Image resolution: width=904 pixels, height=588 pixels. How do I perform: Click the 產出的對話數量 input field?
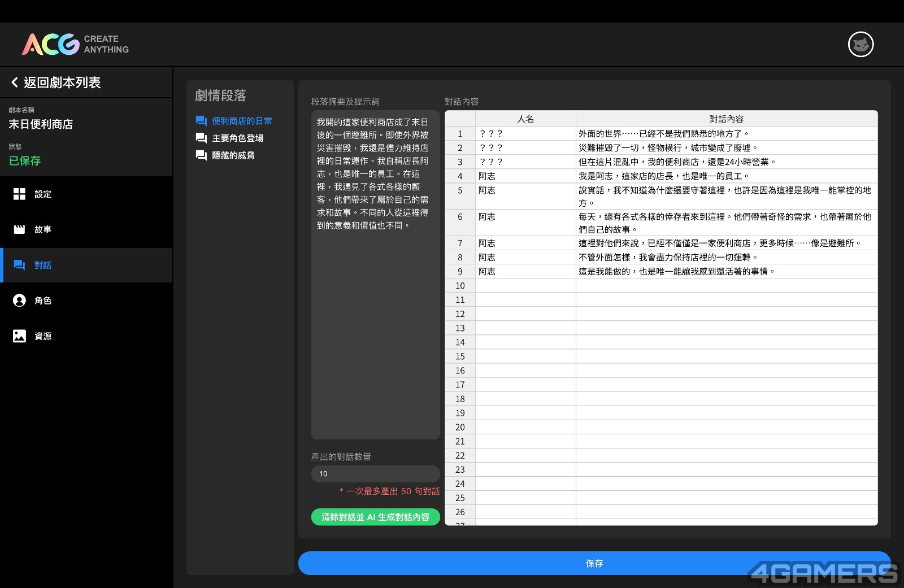pos(375,473)
